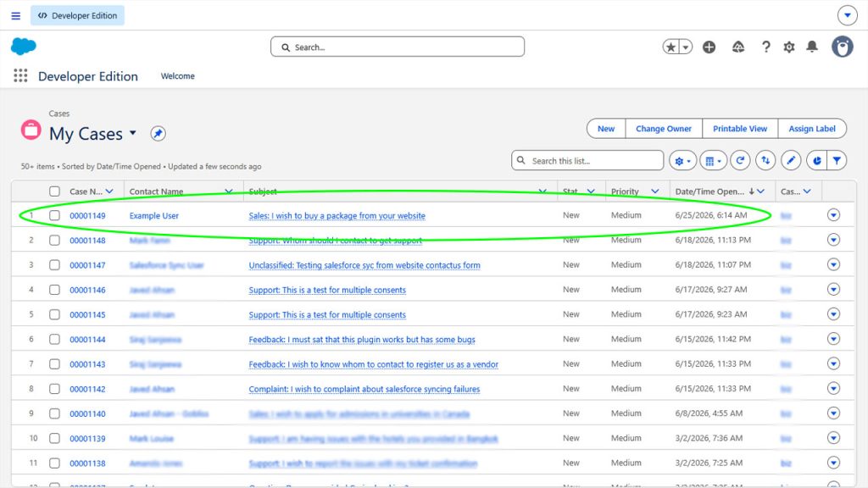This screenshot has height=488, width=868.
Task: Open row actions for case 00001147
Action: pyautogui.click(x=833, y=264)
